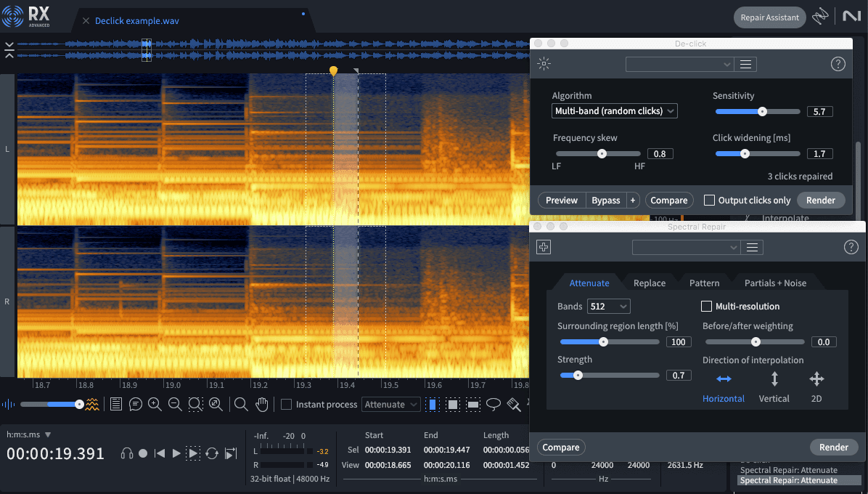Render the De-click processing
The width and height of the screenshot is (868, 494).
(x=820, y=200)
